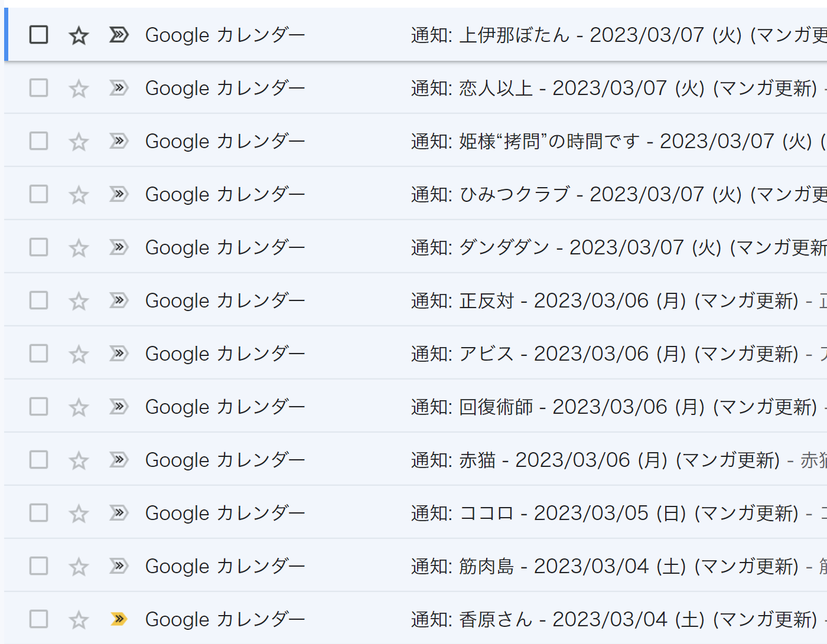827x644 pixels.
Task: Tick the checkbox for 正反対 notification
Action: pyautogui.click(x=39, y=300)
